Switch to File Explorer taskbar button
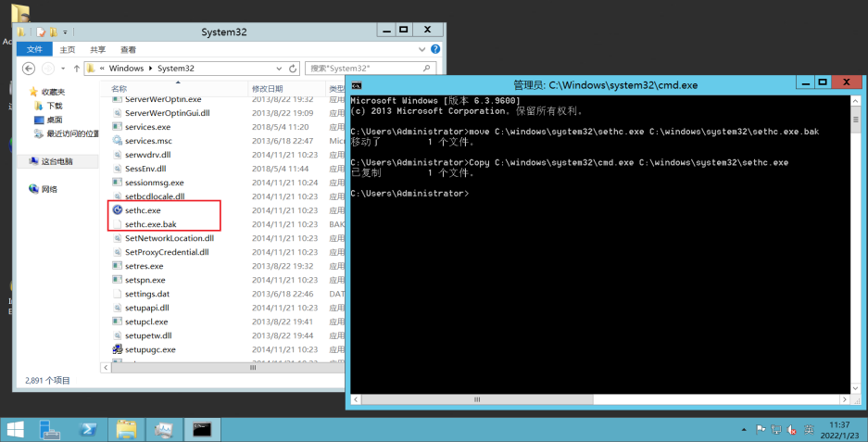 point(126,429)
